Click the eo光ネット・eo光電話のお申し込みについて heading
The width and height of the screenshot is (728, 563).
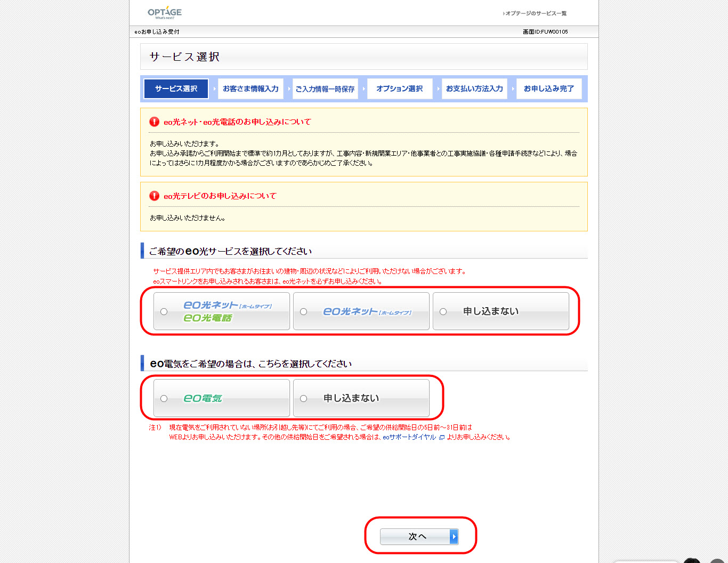pyautogui.click(x=237, y=122)
